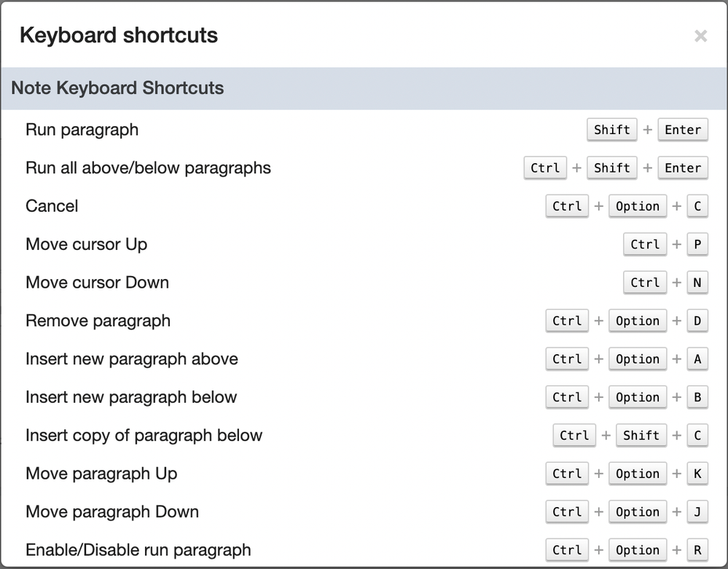Click the B key for Insert paragraph below
The width and height of the screenshot is (728, 569).
coord(697,397)
